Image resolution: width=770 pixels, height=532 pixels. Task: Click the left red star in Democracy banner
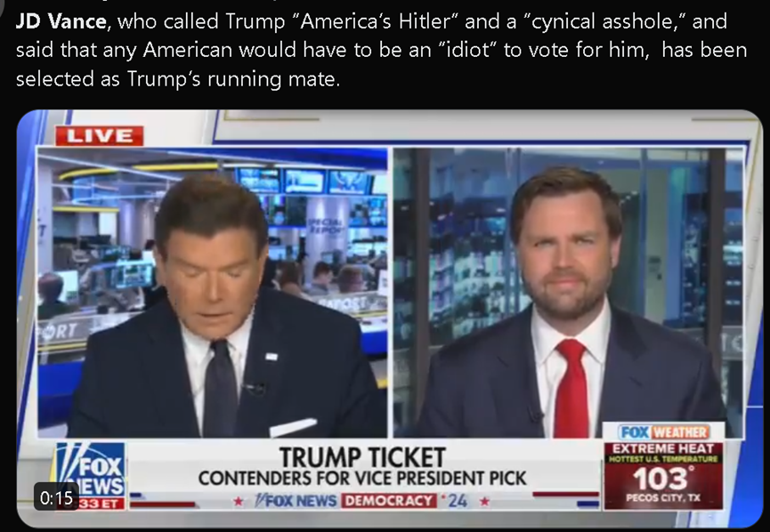239,502
